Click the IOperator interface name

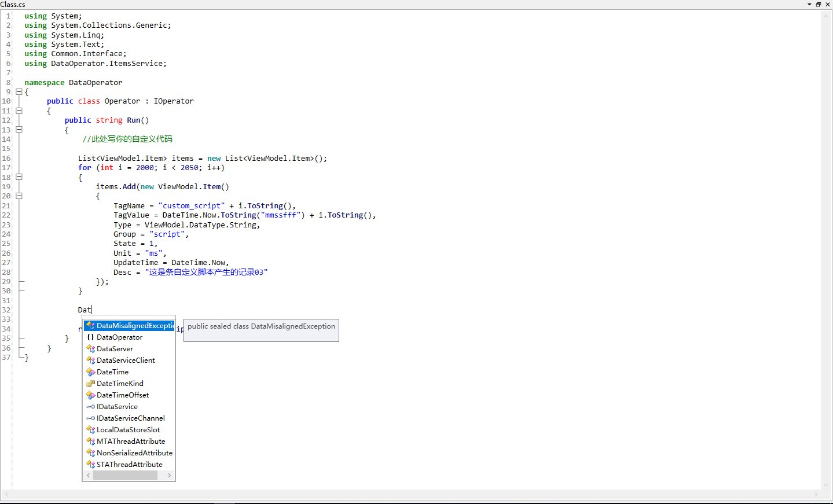[x=174, y=101]
